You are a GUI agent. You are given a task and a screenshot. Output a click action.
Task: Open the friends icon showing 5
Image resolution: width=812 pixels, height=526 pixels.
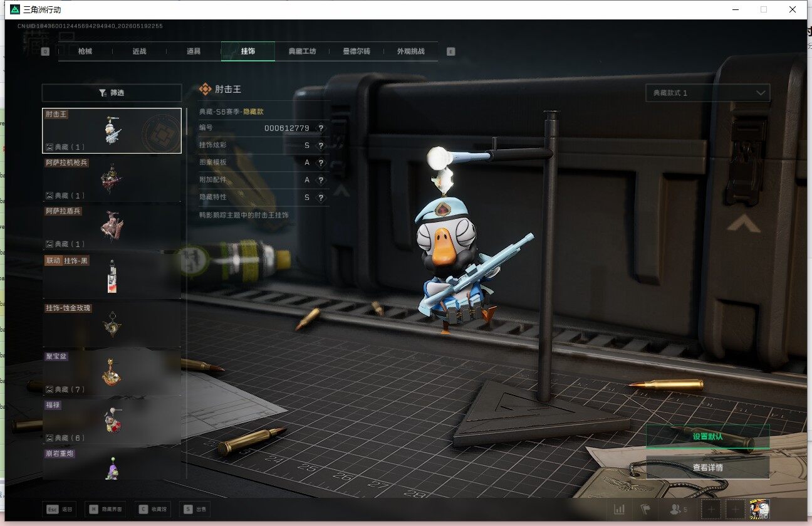[679, 510]
